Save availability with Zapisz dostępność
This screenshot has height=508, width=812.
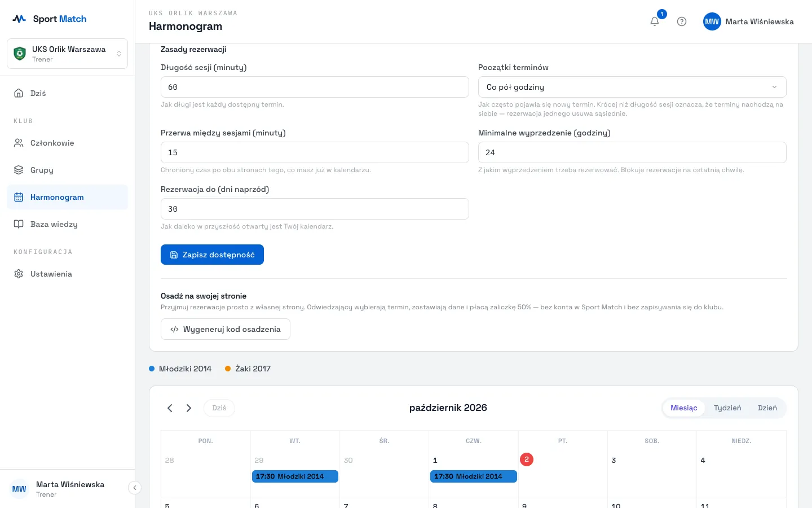click(x=212, y=255)
